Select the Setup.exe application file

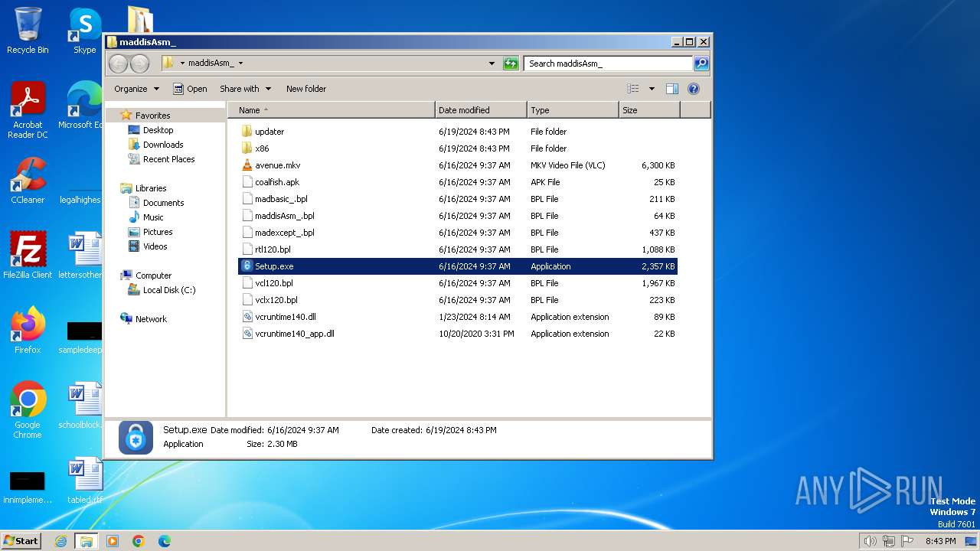tap(458, 266)
